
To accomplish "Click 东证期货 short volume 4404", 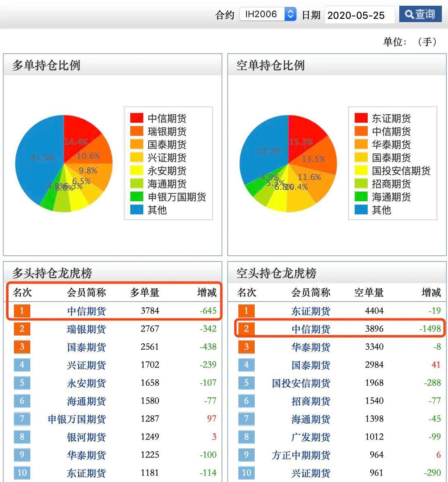I will click(374, 311).
